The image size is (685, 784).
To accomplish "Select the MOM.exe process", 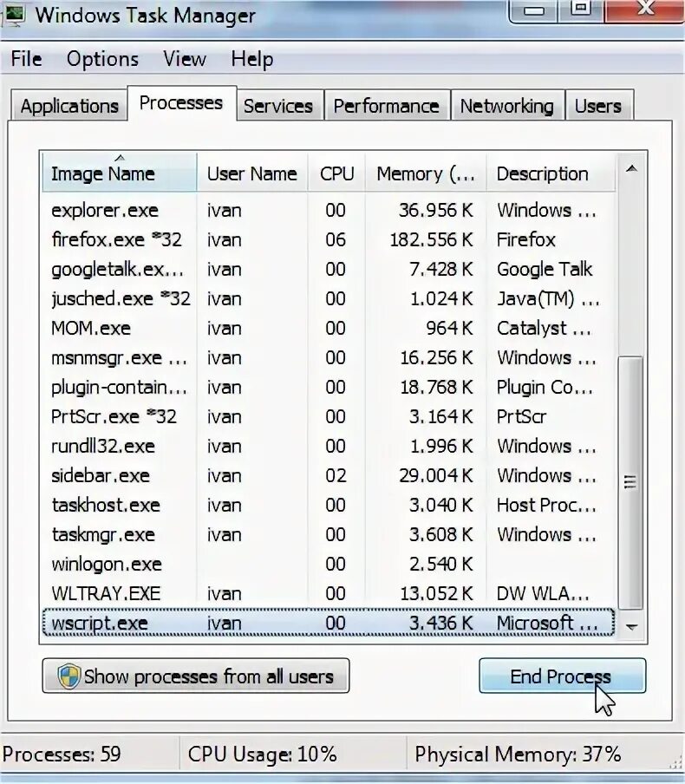I will click(329, 328).
